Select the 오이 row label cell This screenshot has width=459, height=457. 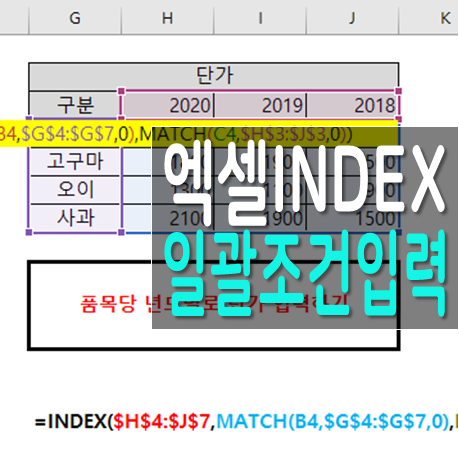point(75,190)
